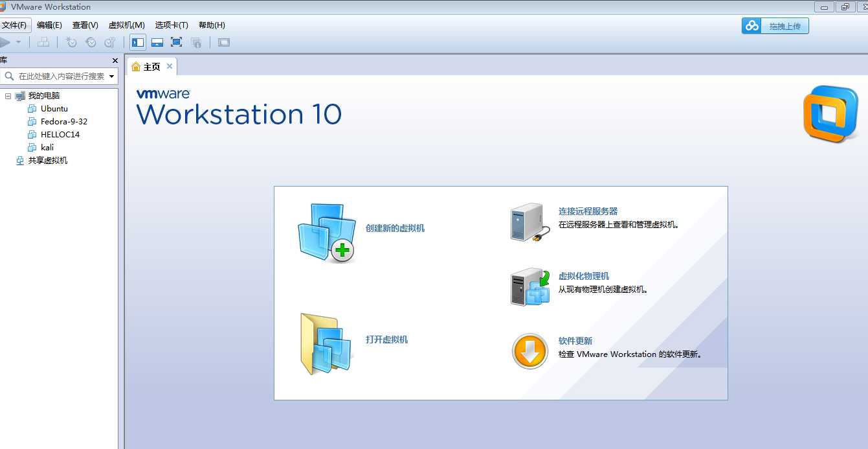Open the 文件(F) menu
The image size is (868, 449).
point(14,25)
